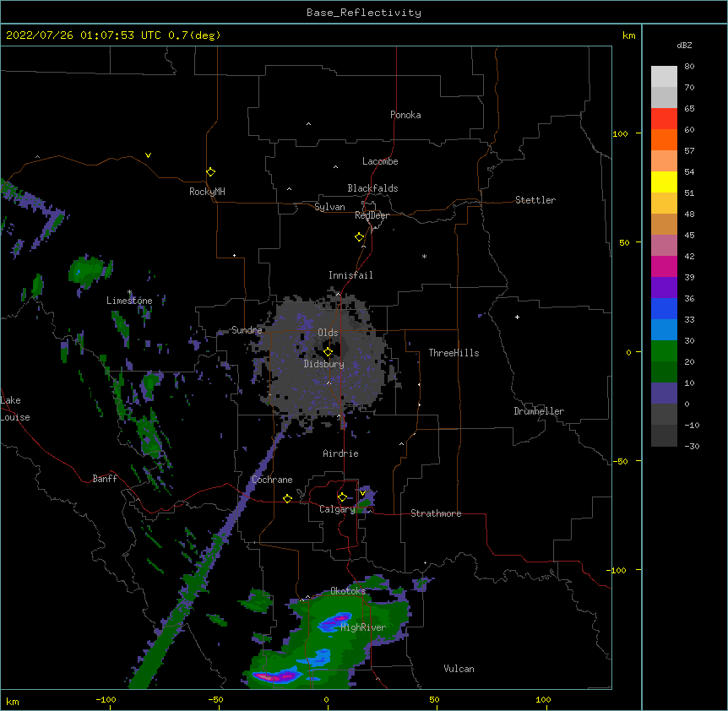728x711 pixels.
Task: Select the Innisfail label
Action: [x=350, y=275]
